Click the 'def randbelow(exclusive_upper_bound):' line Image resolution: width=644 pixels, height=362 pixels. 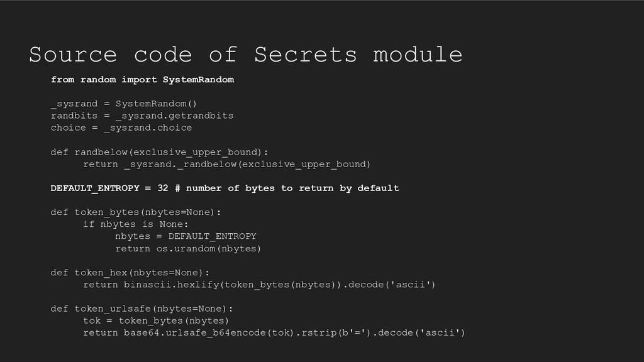pyautogui.click(x=159, y=152)
